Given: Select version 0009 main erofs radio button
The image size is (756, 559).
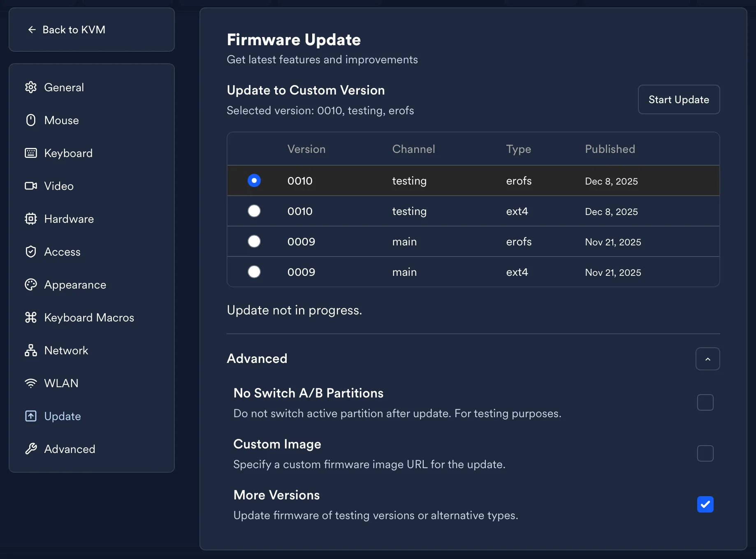Looking at the screenshot, I should (254, 241).
